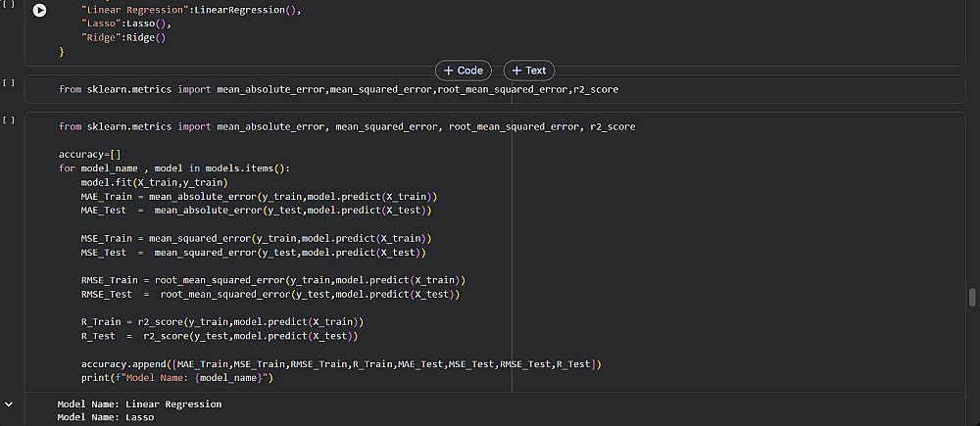Click the closing brace of the models dictionary
The image size is (980, 426).
[61, 52]
